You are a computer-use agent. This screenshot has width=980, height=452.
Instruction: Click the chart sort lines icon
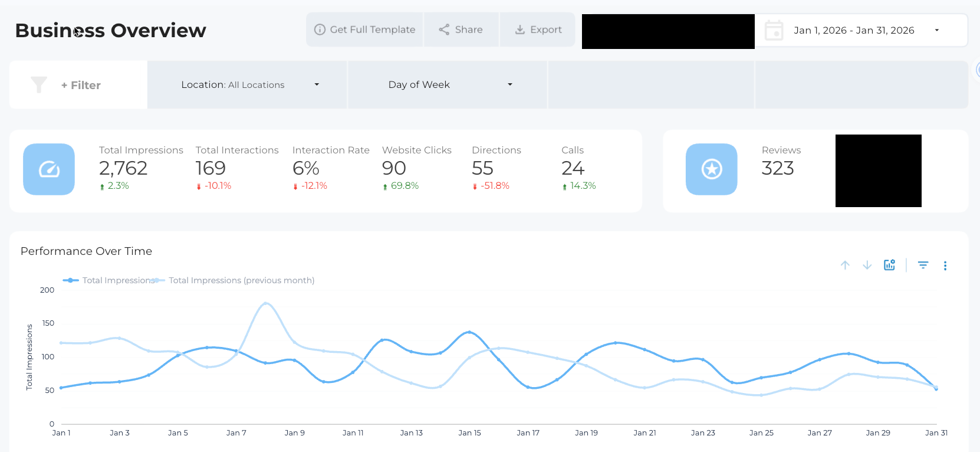coord(923,266)
